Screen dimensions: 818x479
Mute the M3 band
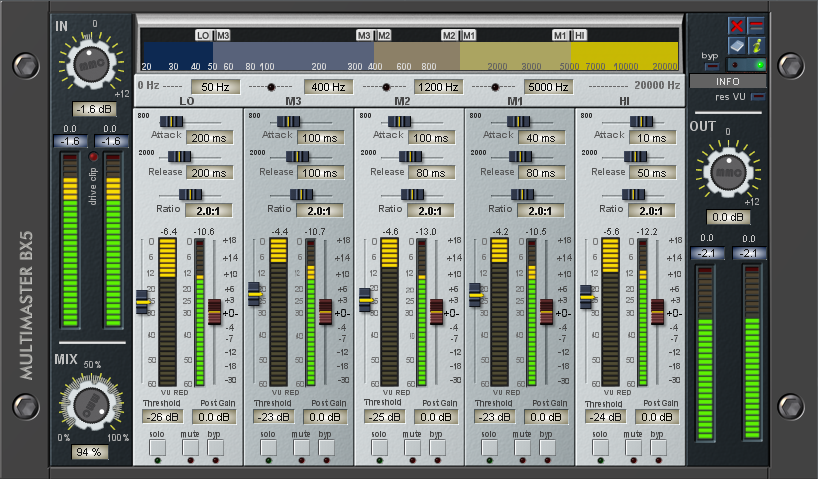[x=302, y=447]
